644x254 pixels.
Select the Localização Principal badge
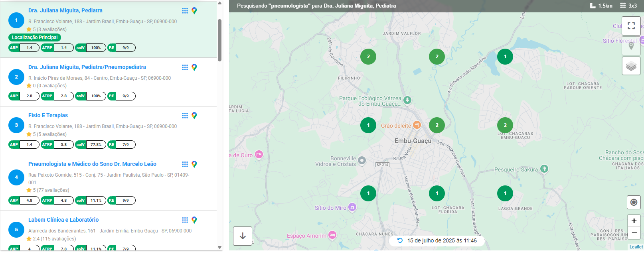click(x=35, y=37)
